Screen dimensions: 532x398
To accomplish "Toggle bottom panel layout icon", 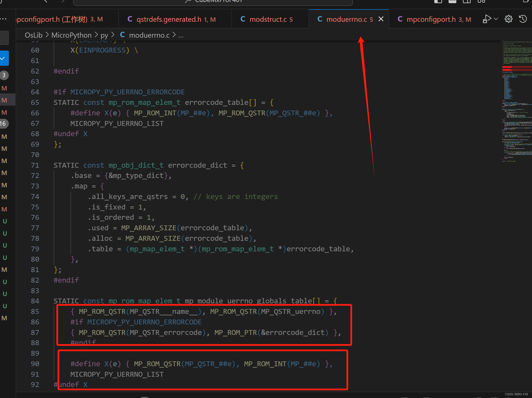I will [452, 1].
